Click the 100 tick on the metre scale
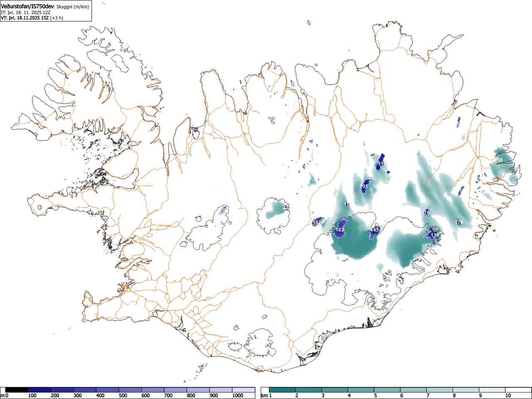The image size is (532, 399). tap(32, 396)
